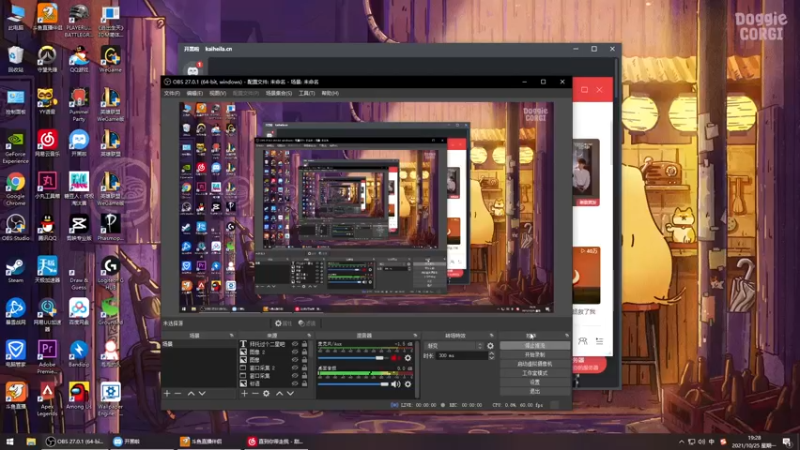The width and height of the screenshot is (800, 450).
Task: Open the 帮助(H) menu in OBS
Action: (330, 93)
